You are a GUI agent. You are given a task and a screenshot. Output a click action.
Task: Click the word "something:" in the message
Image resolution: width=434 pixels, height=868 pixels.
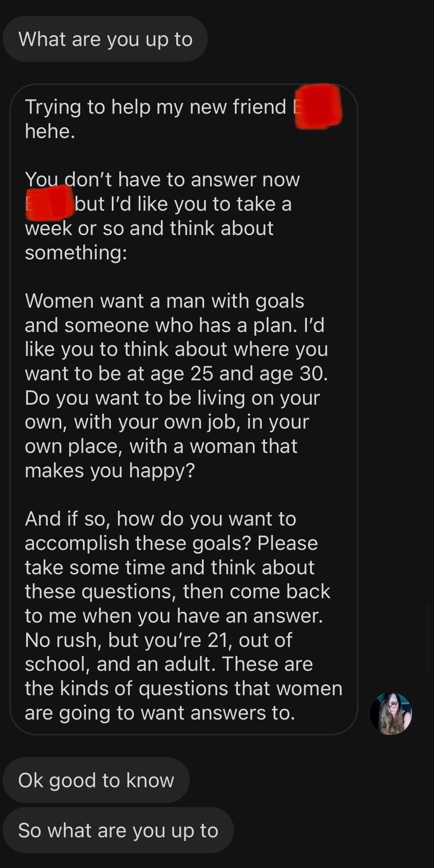(x=76, y=252)
